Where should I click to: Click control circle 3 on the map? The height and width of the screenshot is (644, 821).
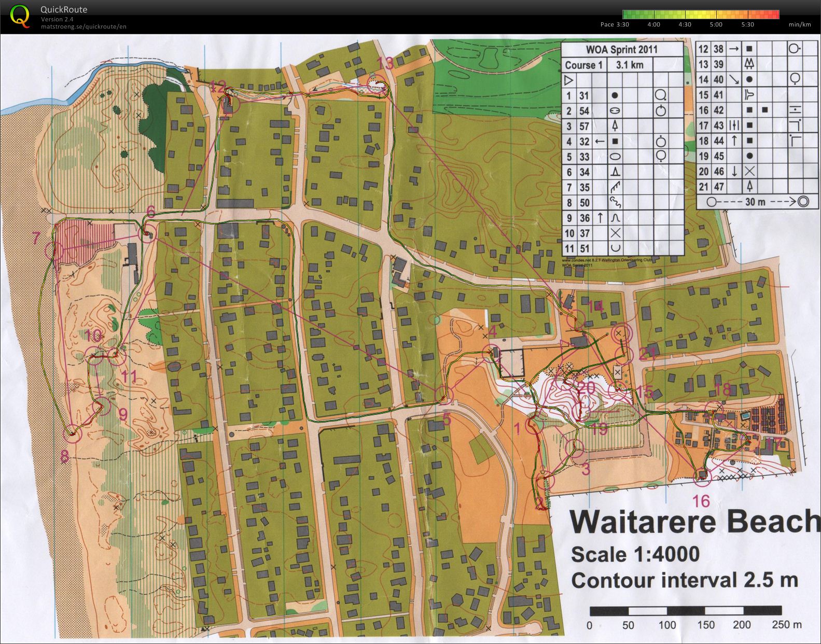coord(574,448)
